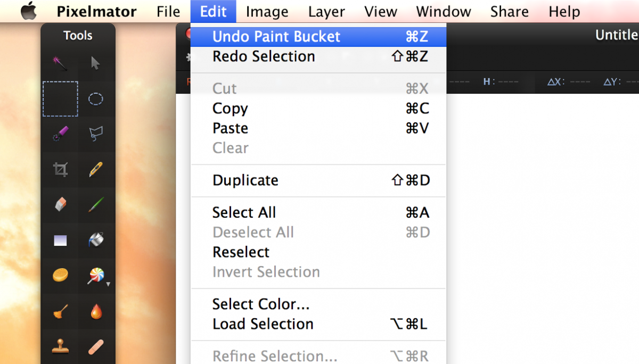Click the ΔY: readout in info bar
The image size is (639, 364).
(x=621, y=82)
